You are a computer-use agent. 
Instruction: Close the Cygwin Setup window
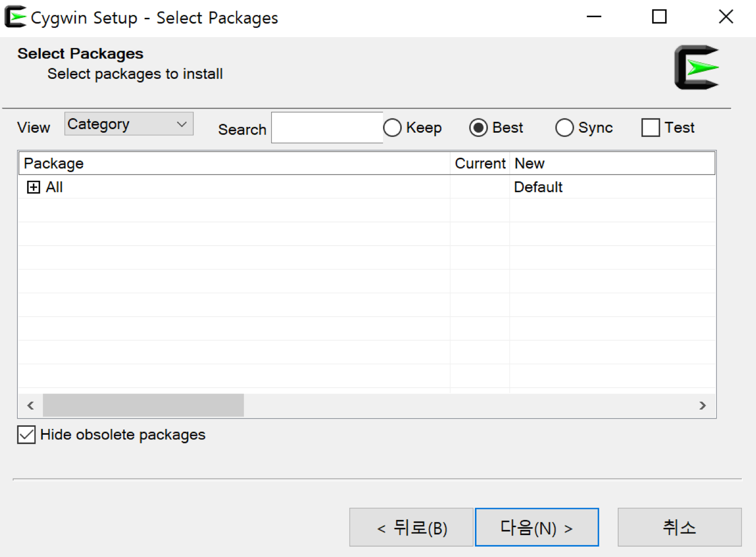coord(726,17)
